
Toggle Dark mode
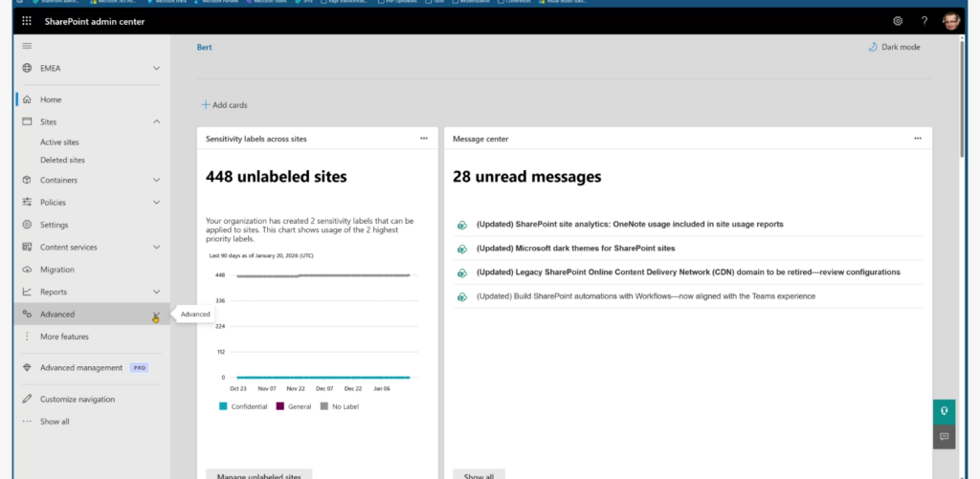click(894, 47)
